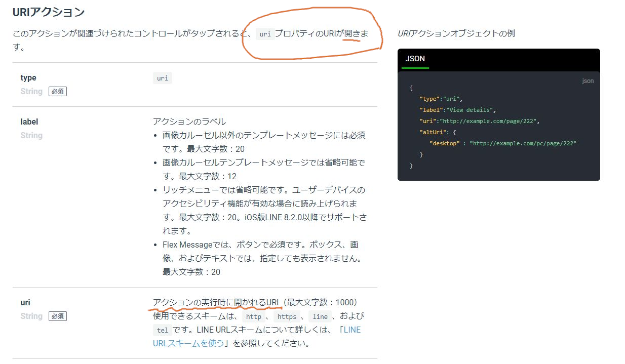Click the uri property name in the table
The height and width of the screenshot is (364, 625).
[25, 302]
